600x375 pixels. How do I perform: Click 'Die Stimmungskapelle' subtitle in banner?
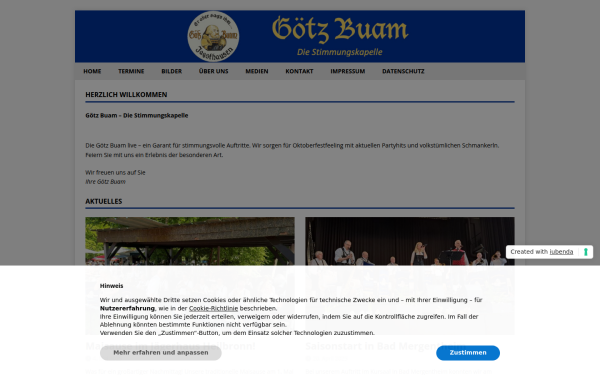340,52
